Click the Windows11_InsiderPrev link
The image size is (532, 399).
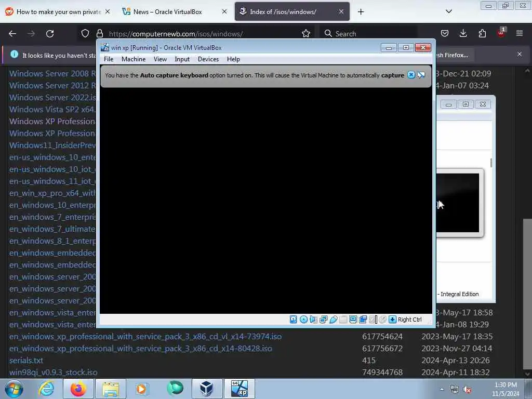pos(52,145)
